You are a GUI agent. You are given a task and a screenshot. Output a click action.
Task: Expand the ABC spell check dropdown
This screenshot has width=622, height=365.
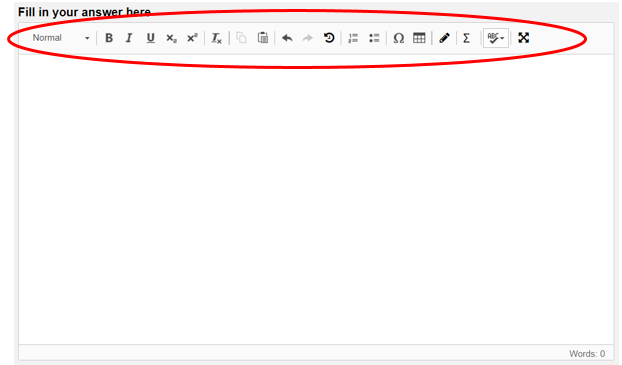(x=496, y=38)
